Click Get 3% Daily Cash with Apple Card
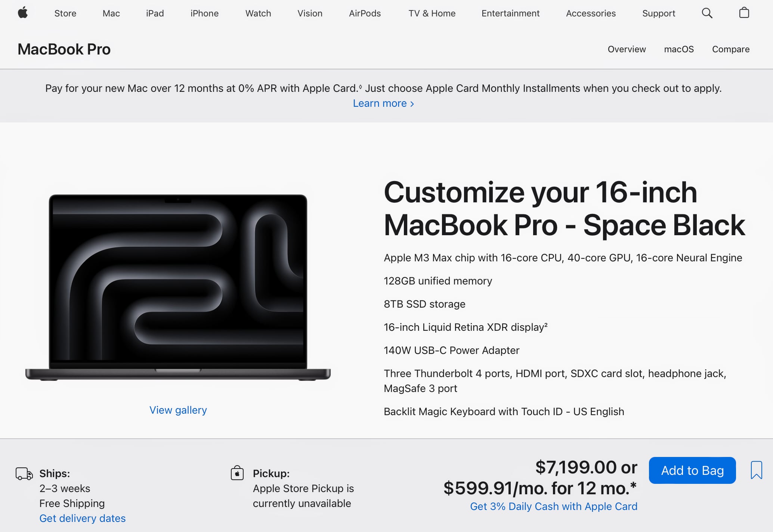Viewport: 773px width, 532px height. click(554, 506)
